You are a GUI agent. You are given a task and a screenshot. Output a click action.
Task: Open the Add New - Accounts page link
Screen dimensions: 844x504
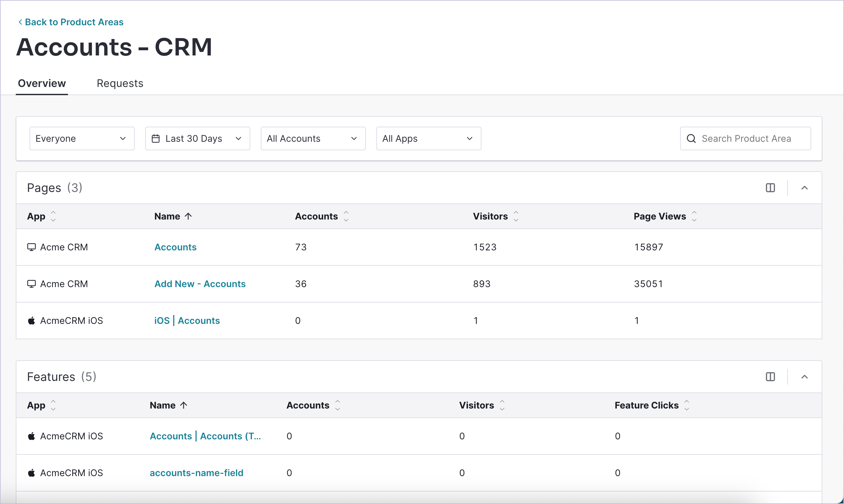pos(200,284)
